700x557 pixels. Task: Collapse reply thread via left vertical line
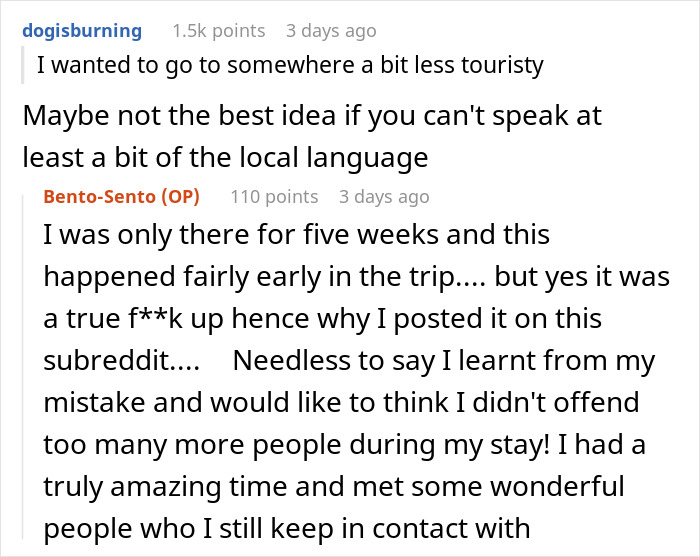pyautogui.click(x=23, y=366)
